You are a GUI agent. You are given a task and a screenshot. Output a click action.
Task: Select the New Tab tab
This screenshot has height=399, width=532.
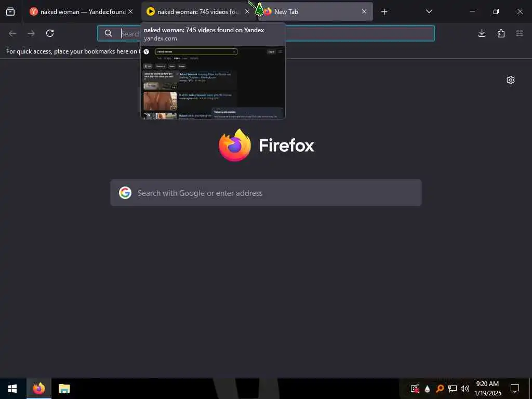click(x=315, y=11)
